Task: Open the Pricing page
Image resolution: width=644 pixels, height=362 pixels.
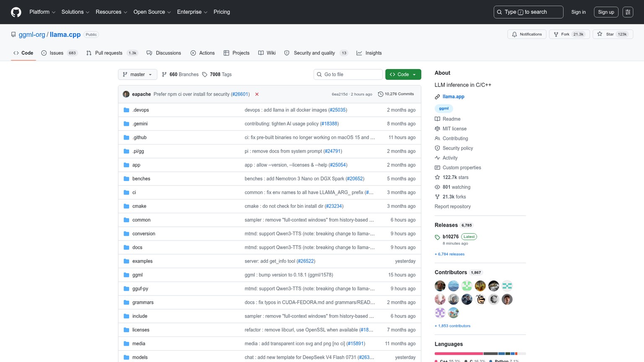Action: (x=222, y=12)
